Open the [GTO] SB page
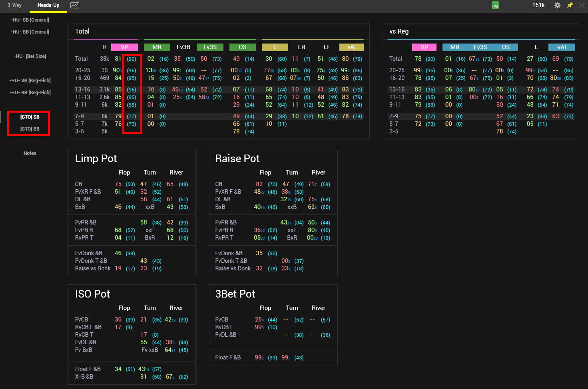The height and width of the screenshot is (389, 588). (30, 117)
